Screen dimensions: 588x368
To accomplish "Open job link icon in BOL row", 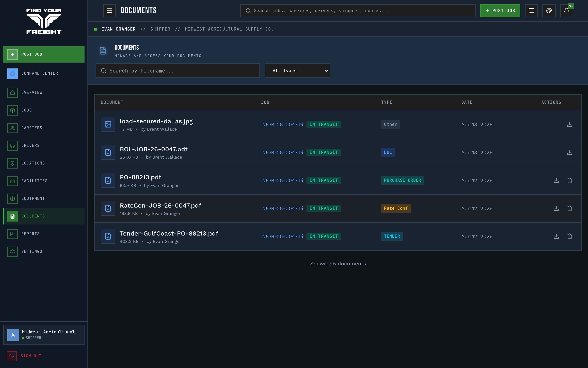I will coord(301,152).
